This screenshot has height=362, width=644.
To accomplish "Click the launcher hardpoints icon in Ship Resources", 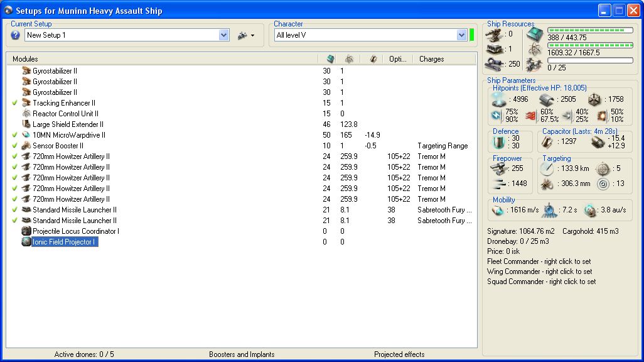I will [494, 50].
